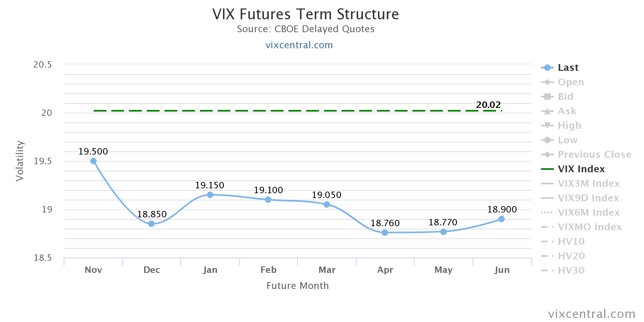This screenshot has width=644, height=322.
Task: Click the HV10 legend dashed icon
Action: click(547, 242)
